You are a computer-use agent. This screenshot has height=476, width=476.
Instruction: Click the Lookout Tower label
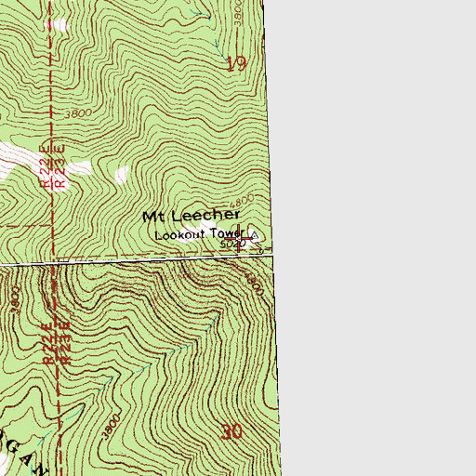click(200, 234)
